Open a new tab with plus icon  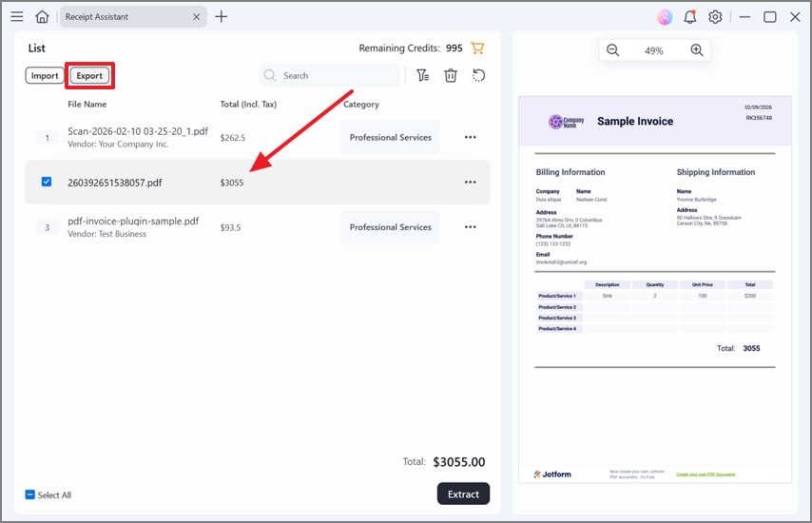[x=222, y=16]
